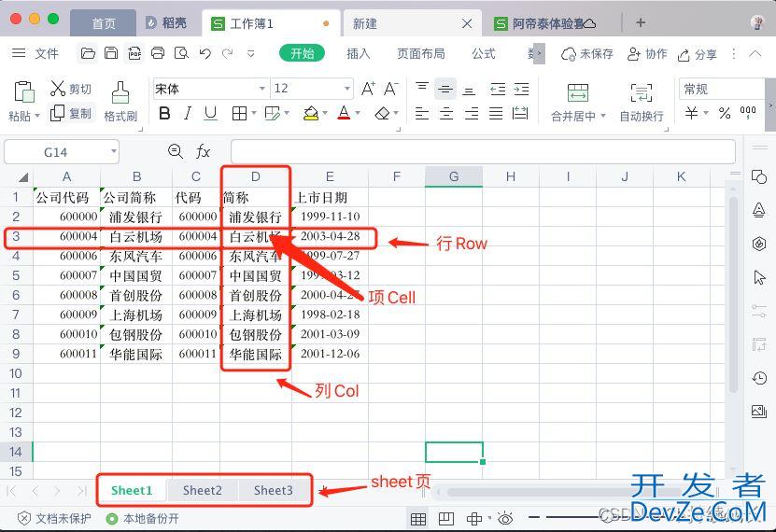Open the 插入 (Insert) ribbon tab
776x532 pixels.
point(359,53)
